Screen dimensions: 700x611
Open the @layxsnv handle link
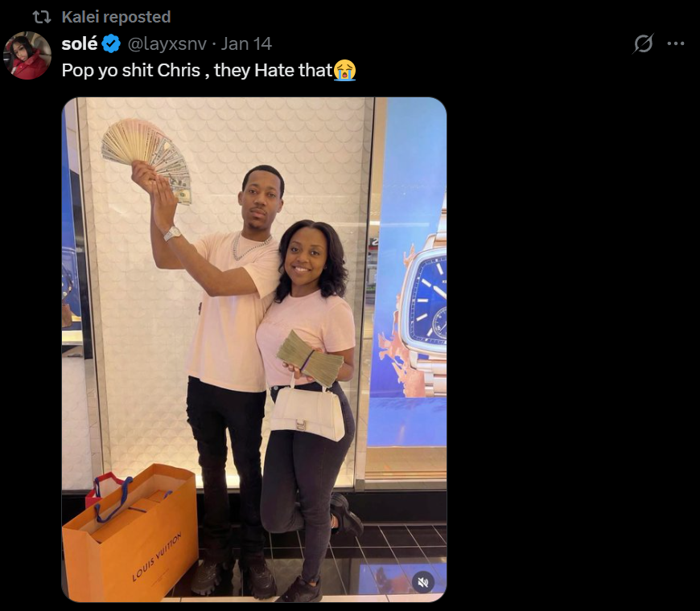(x=167, y=43)
